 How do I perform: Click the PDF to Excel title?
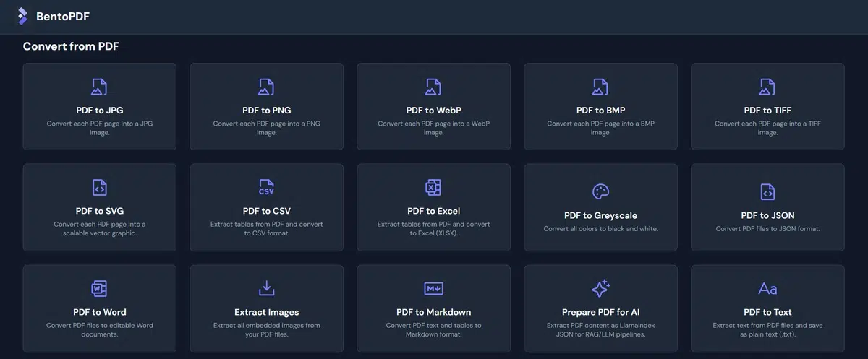[433, 211]
